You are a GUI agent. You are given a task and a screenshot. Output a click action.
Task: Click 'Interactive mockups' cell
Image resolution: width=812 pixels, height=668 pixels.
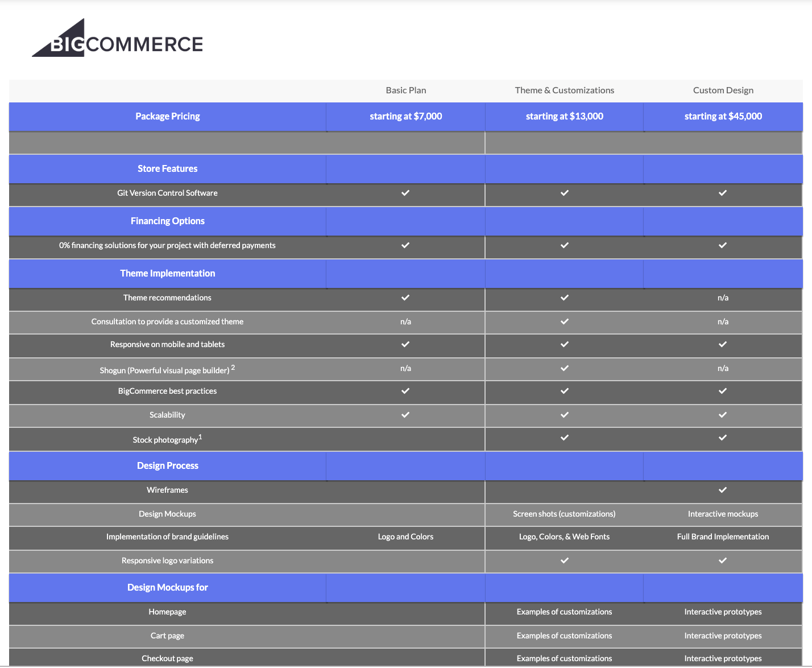[723, 514]
